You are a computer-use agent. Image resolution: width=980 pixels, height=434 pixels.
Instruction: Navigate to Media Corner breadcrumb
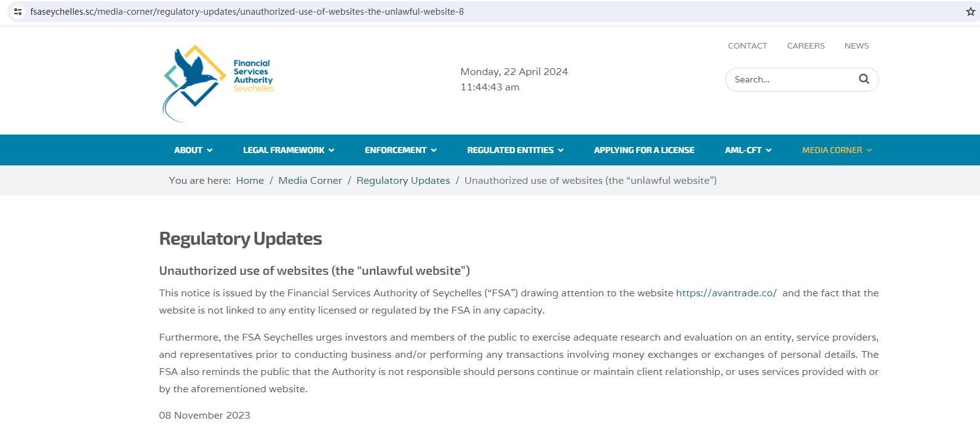(309, 181)
